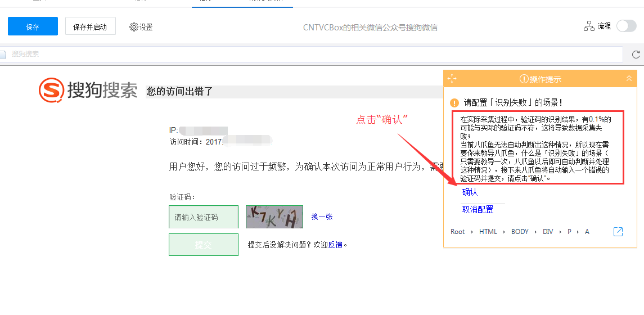This screenshot has width=644, height=315.
Task: Click the 搜狗搜索 logo
Action: (88, 90)
